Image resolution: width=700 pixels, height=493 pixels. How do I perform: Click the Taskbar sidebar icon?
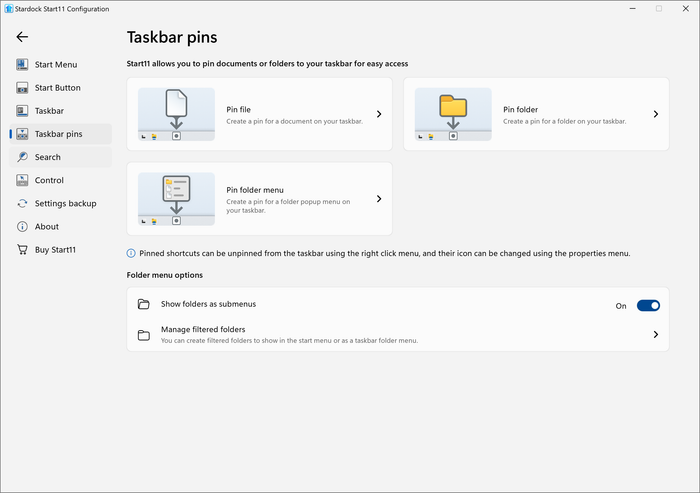point(22,111)
